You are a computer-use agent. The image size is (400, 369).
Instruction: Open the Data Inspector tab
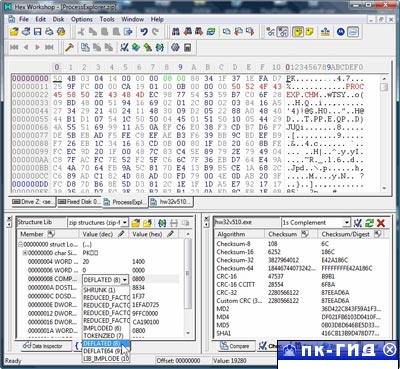tap(43, 346)
